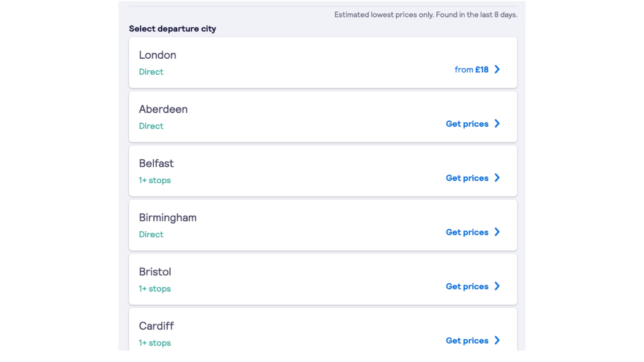The image size is (644, 362).
Task: Click the chevron arrow in Aberdeen row
Action: click(497, 124)
